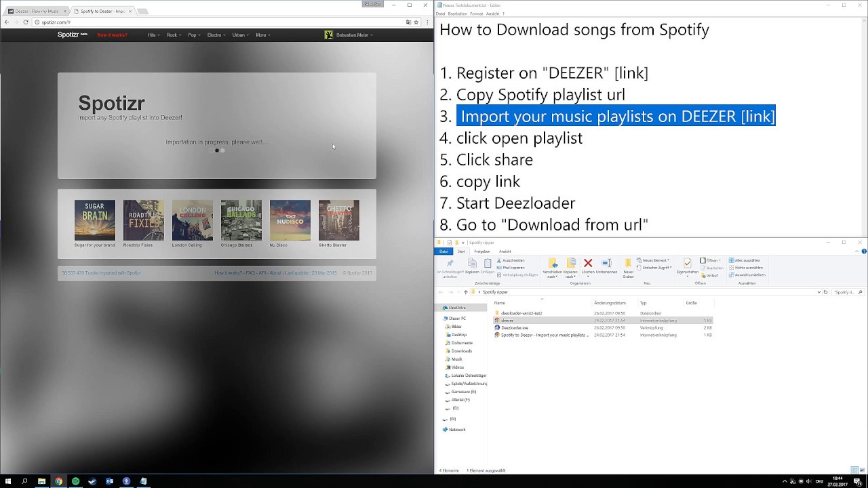Image resolution: width=868 pixels, height=488 pixels.
Task: Open the Windows Start menu
Action: (7, 481)
